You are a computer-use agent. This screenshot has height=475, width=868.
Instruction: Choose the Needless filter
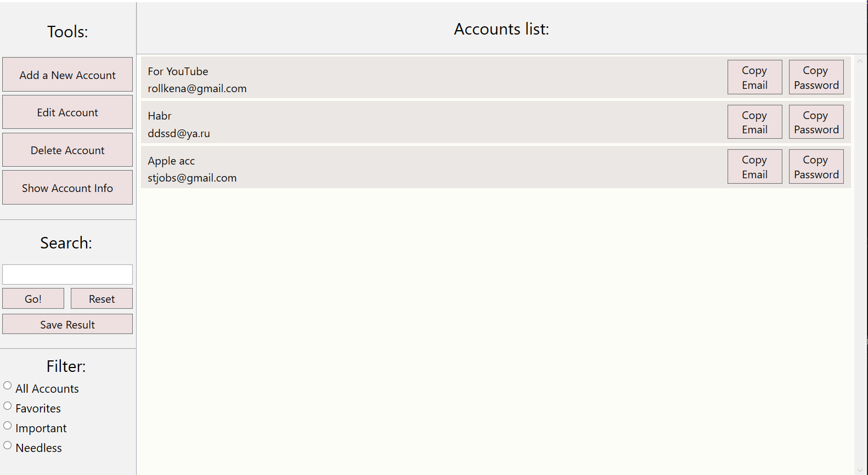pyautogui.click(x=7, y=445)
